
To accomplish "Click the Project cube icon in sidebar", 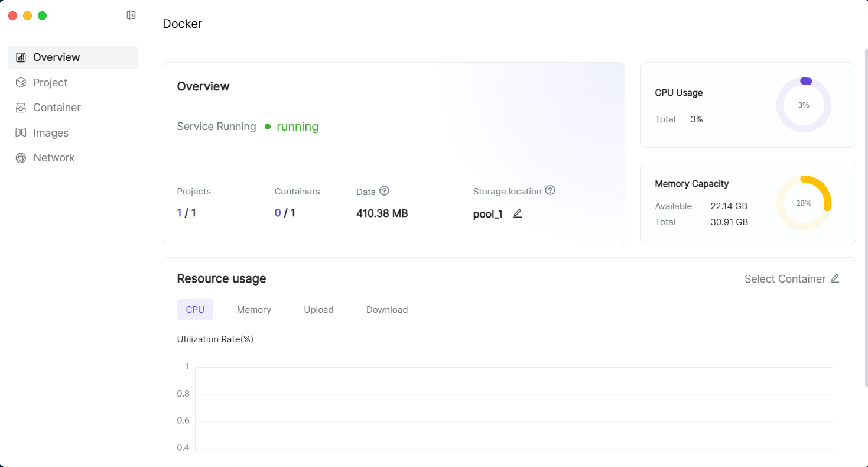I will 21,83.
